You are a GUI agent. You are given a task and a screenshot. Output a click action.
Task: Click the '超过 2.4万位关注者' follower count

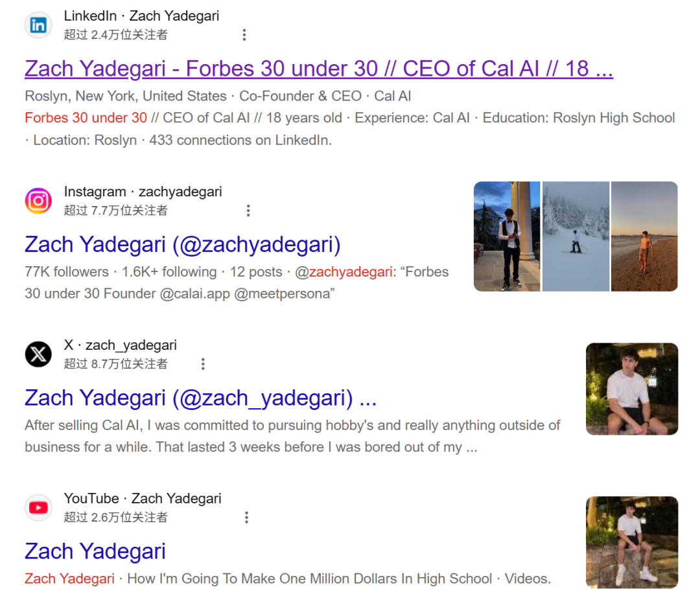click(x=115, y=35)
